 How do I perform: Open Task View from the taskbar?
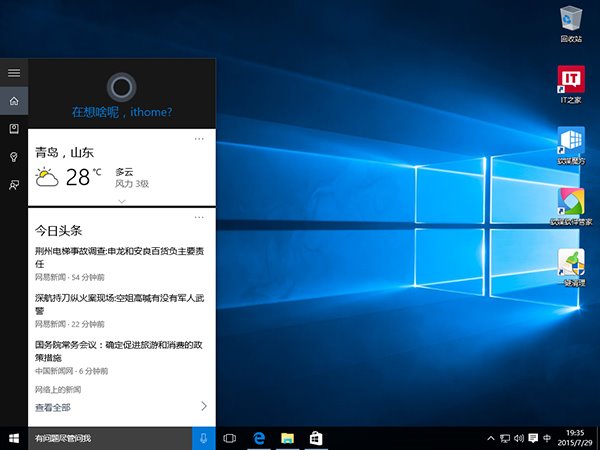point(229,438)
